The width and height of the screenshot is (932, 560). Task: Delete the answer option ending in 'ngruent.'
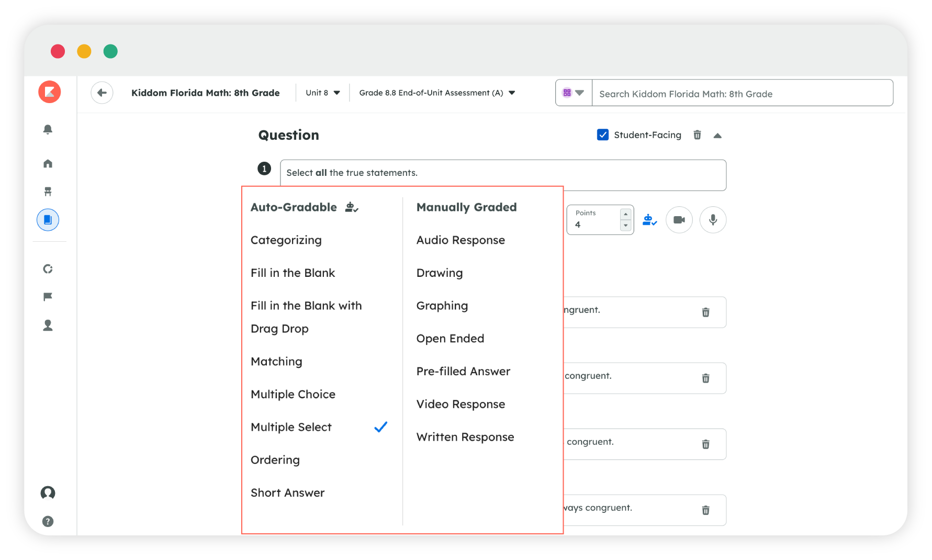click(705, 312)
